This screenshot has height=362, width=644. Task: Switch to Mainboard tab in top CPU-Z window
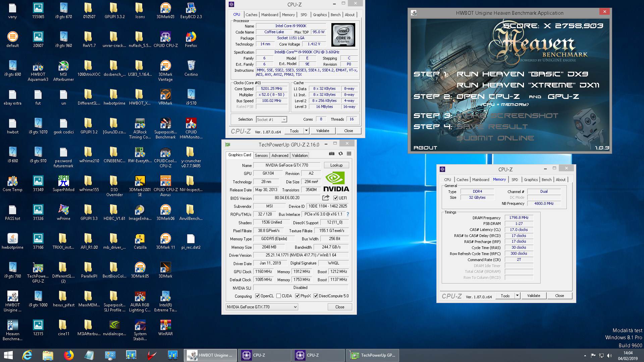[x=270, y=15]
